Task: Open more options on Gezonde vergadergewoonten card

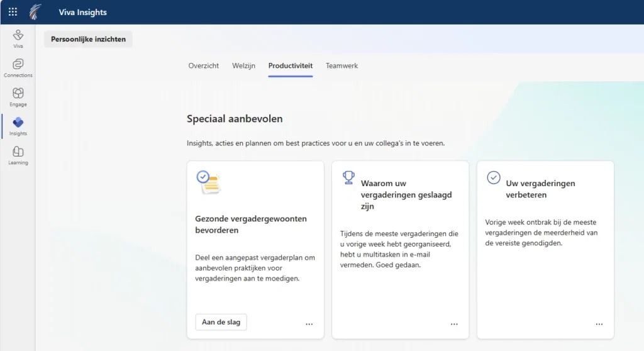Action: click(309, 324)
